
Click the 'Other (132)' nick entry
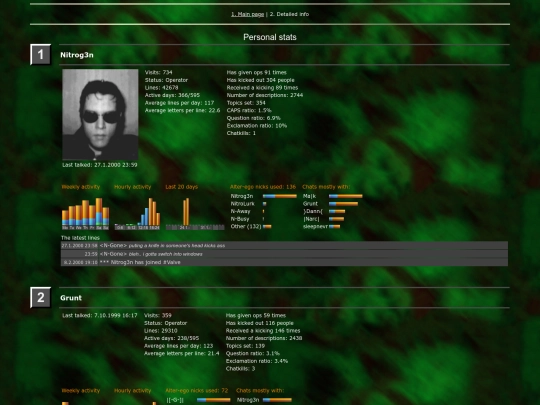pos(246,227)
